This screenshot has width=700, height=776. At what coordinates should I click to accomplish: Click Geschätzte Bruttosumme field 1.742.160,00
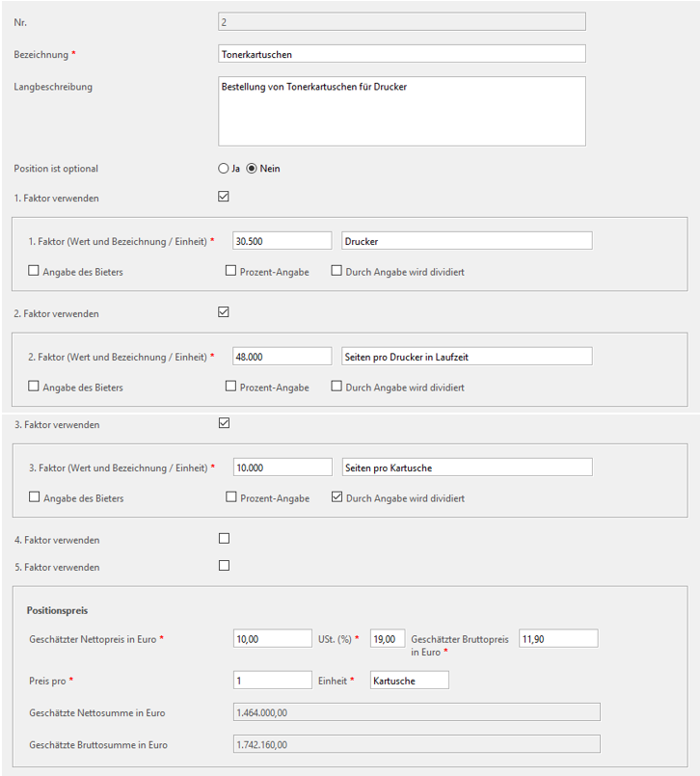pyautogui.click(x=417, y=744)
